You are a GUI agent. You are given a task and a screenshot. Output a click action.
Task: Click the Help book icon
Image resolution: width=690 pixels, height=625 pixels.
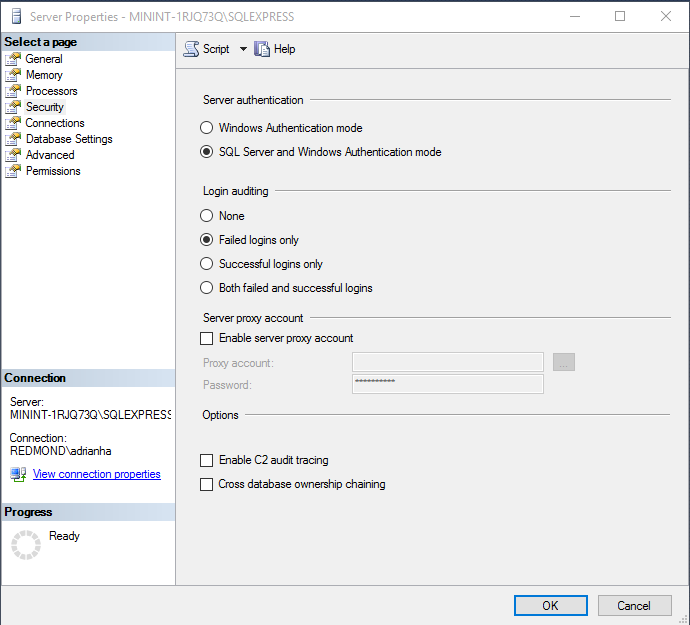point(262,49)
